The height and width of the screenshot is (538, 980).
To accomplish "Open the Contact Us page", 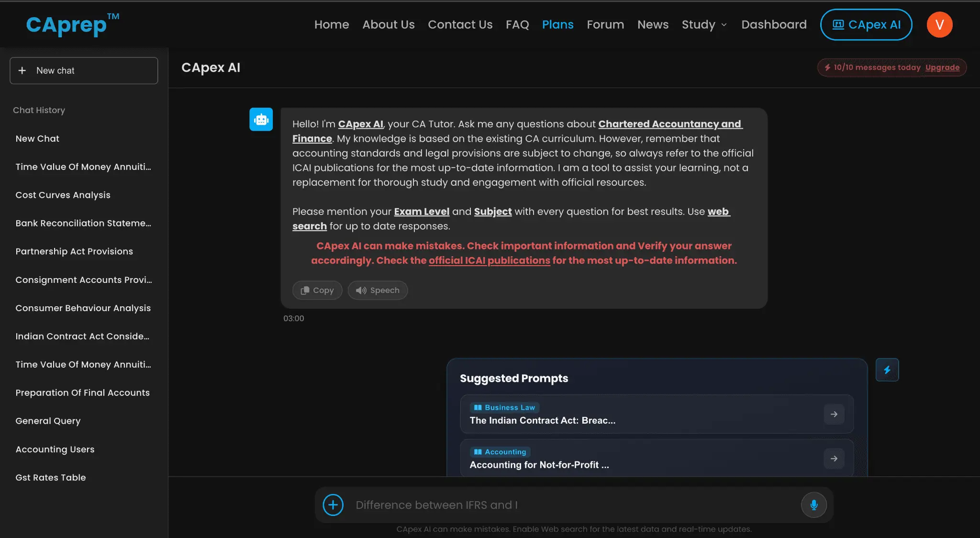I will coord(460,24).
